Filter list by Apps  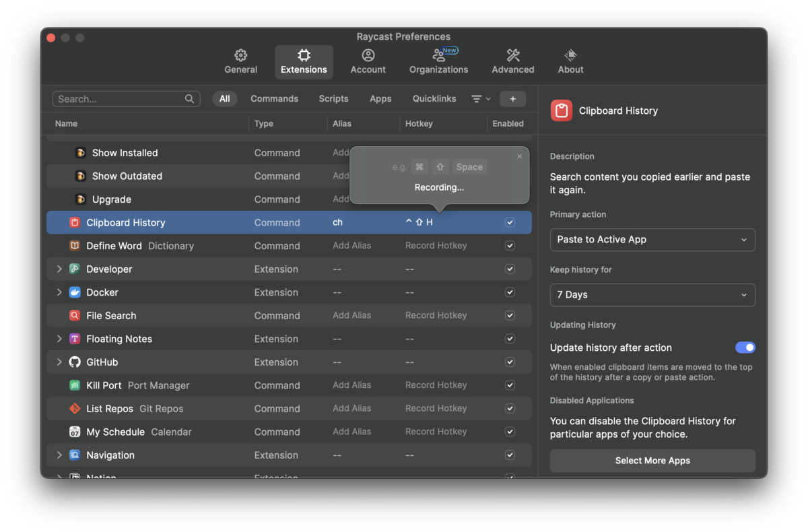[x=380, y=99]
